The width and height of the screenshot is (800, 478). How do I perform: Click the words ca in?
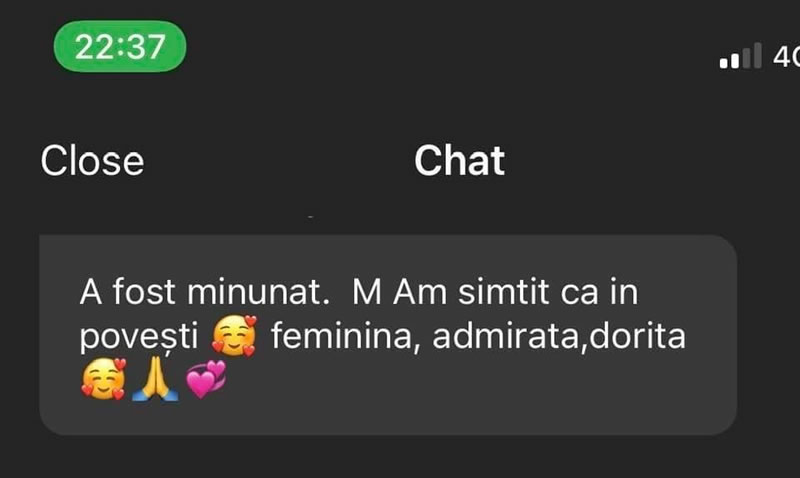pyautogui.click(x=599, y=292)
